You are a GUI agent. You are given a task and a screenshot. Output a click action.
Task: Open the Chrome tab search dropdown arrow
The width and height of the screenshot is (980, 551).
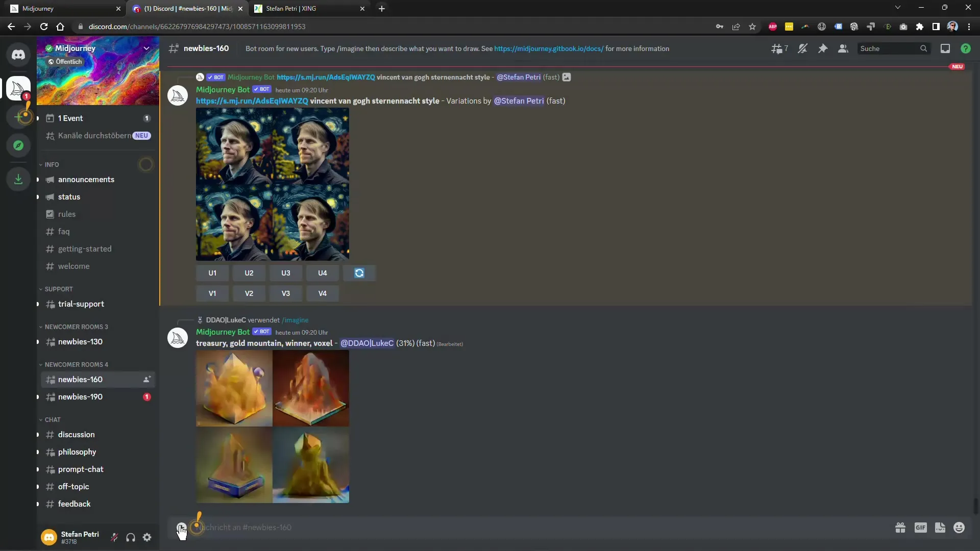coord(898,8)
